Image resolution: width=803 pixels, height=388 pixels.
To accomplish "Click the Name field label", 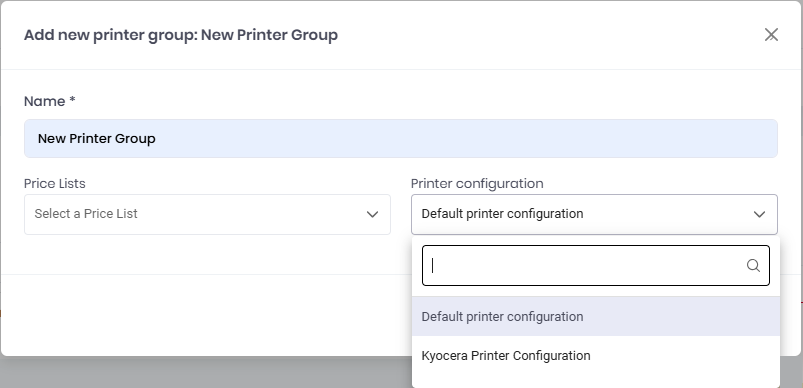I will point(50,101).
